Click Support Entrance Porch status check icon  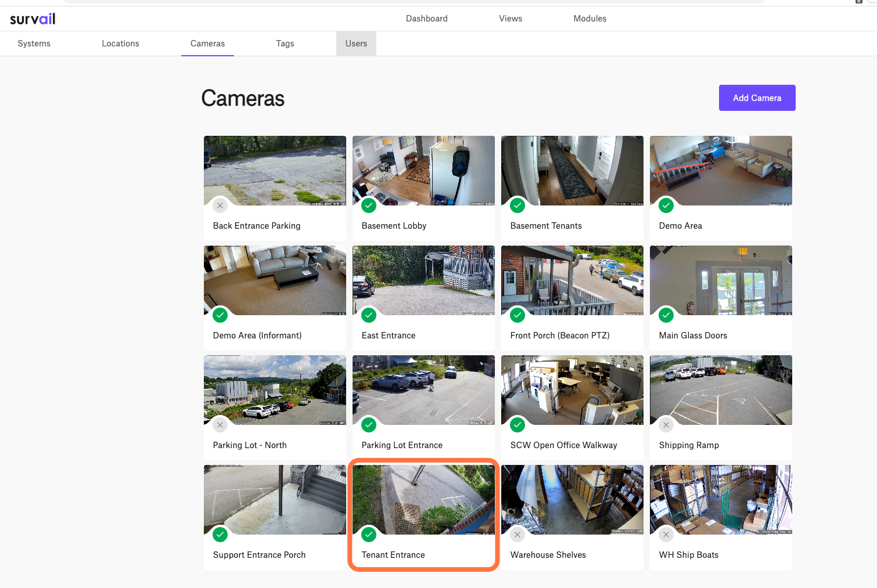click(x=220, y=535)
